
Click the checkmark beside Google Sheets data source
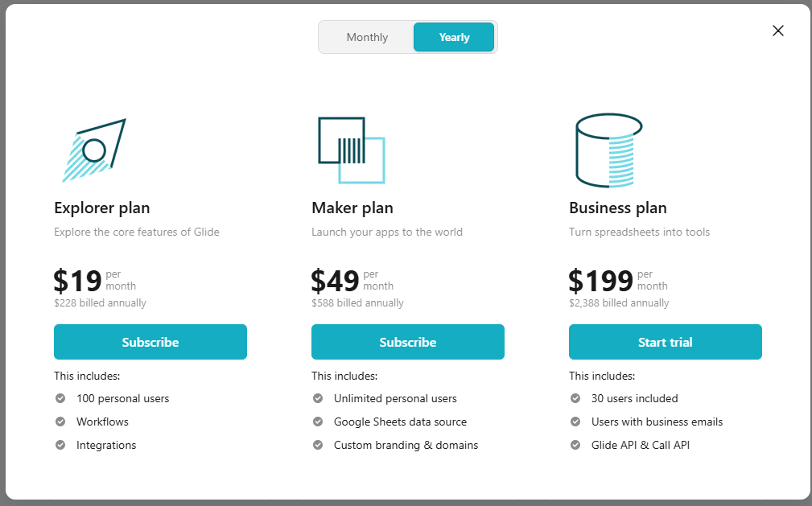point(316,422)
